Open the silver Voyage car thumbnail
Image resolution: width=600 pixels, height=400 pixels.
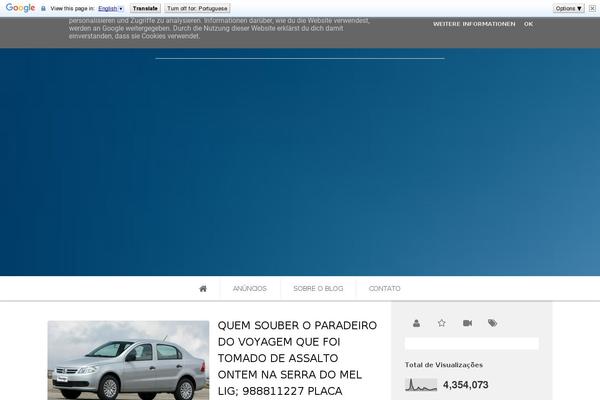[128, 360]
